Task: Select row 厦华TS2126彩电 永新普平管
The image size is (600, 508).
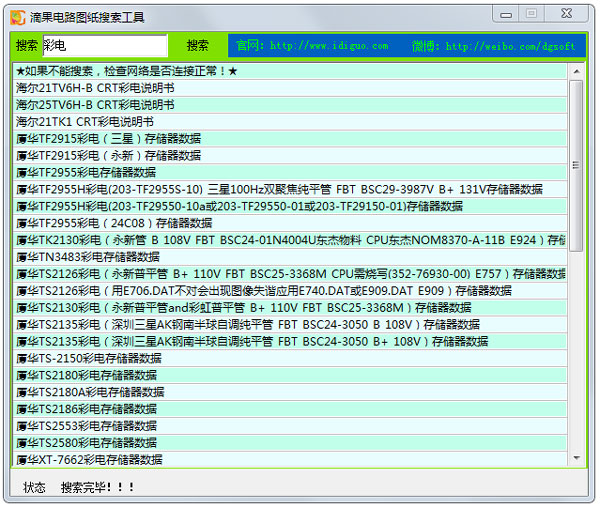Action: tap(290, 274)
